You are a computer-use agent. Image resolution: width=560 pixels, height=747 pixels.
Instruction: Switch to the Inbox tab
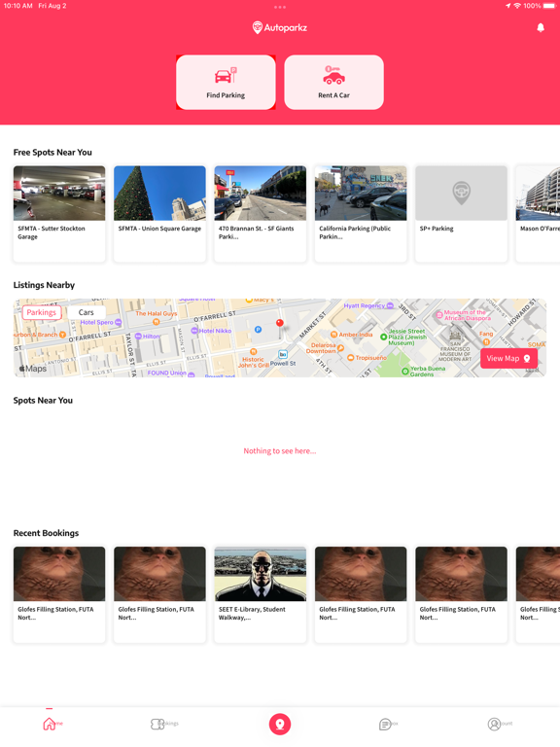388,724
